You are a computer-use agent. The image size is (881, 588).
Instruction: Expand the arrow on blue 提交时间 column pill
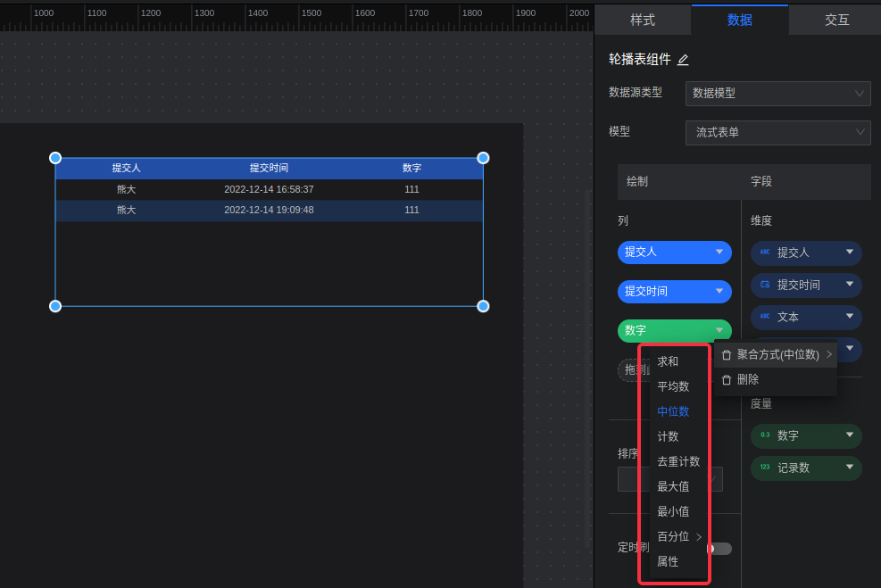(719, 291)
